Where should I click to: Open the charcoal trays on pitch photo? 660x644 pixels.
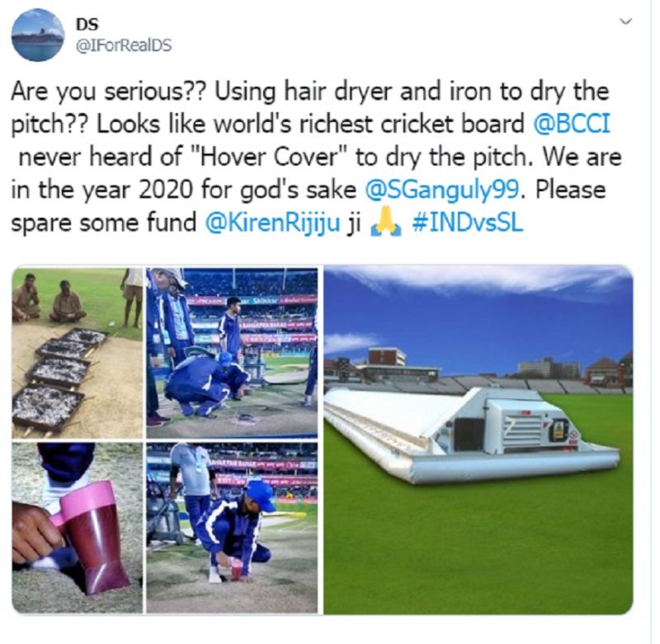point(77,352)
